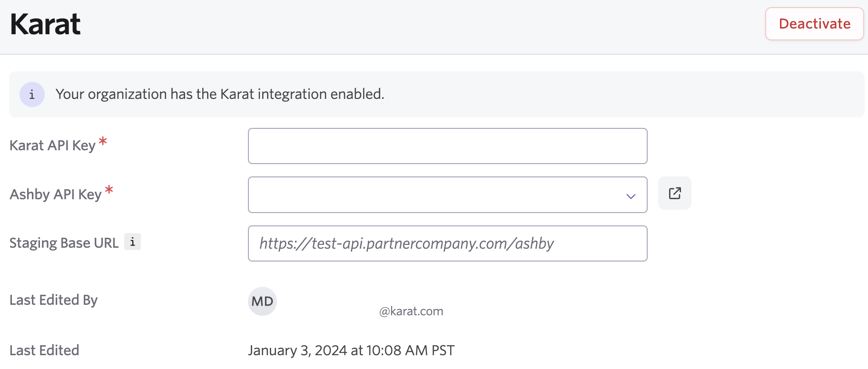Click the Staging Base URL label
The image size is (868, 369).
point(64,243)
